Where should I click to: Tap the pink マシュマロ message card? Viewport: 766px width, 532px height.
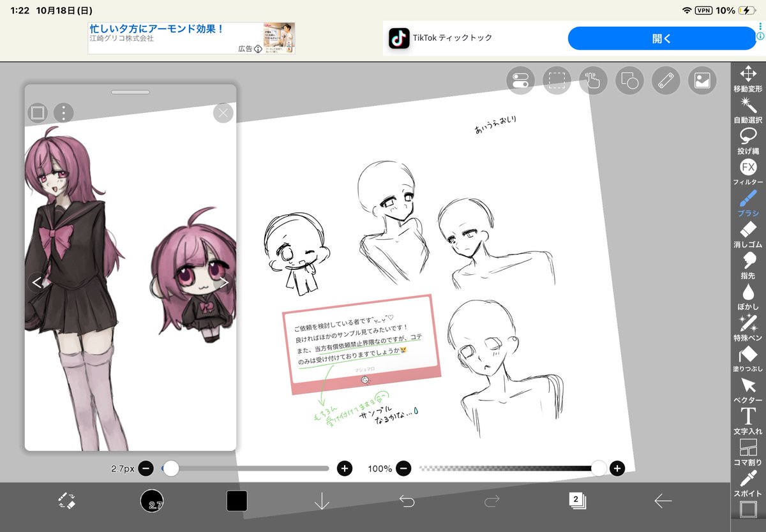(363, 343)
